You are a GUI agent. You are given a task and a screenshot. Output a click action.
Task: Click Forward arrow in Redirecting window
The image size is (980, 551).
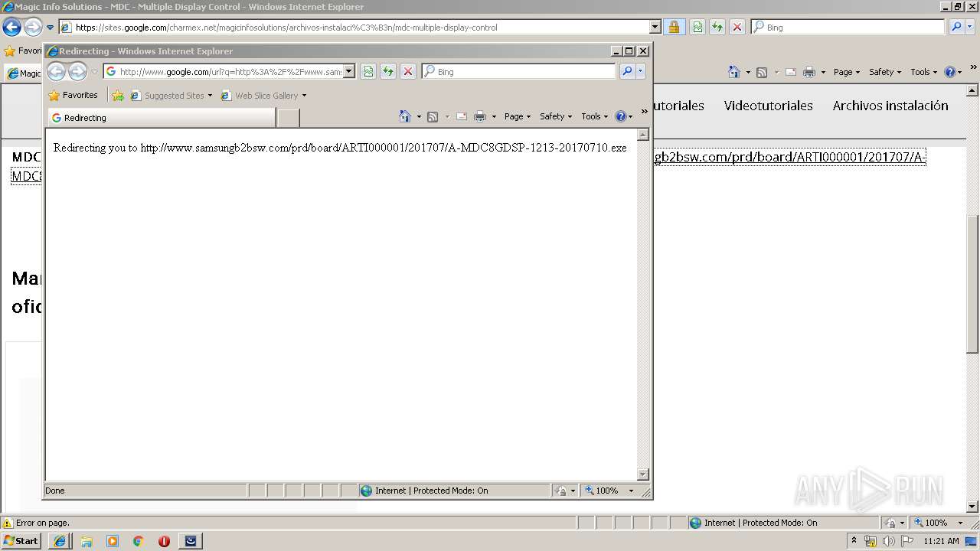click(77, 71)
